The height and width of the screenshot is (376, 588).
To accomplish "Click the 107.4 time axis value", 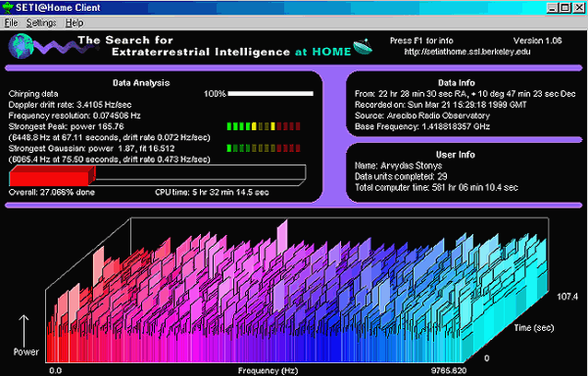I will click(x=567, y=297).
